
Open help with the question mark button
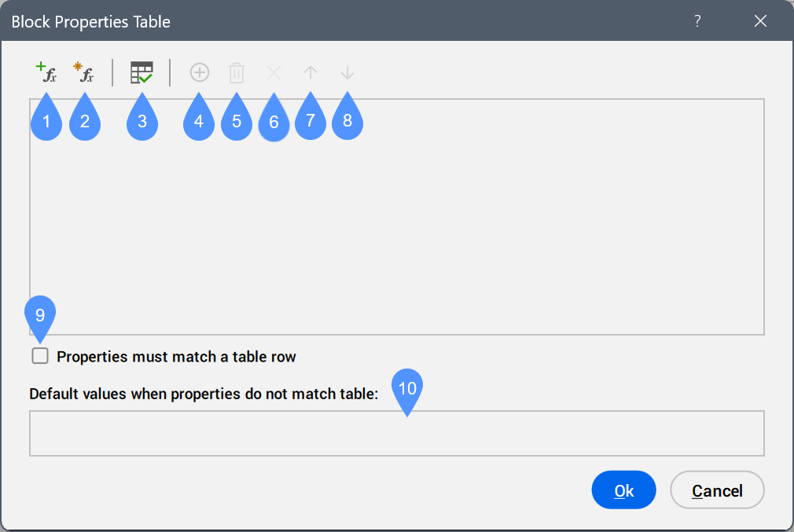[x=697, y=21]
